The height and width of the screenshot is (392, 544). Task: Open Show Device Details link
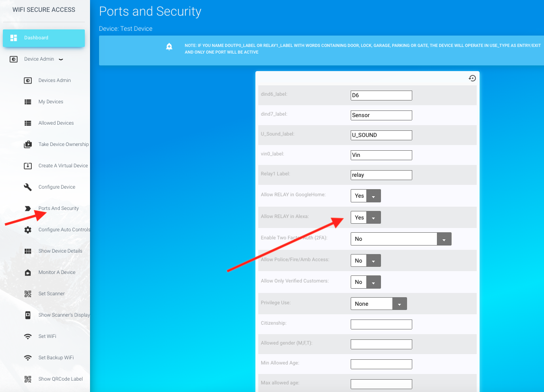click(x=60, y=251)
